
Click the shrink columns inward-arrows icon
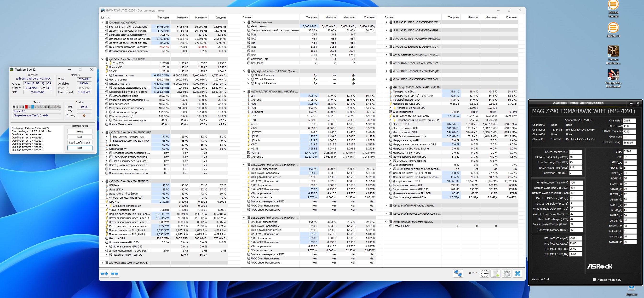[115, 274]
